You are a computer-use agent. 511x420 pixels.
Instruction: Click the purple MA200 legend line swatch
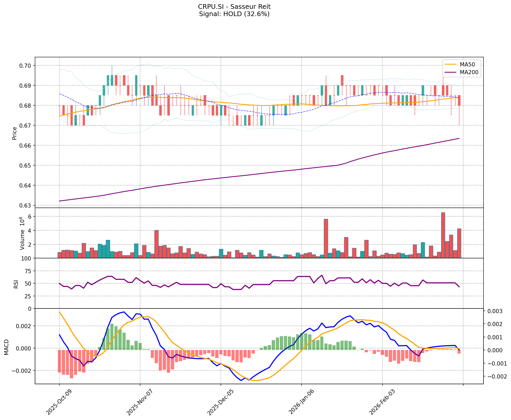point(451,72)
